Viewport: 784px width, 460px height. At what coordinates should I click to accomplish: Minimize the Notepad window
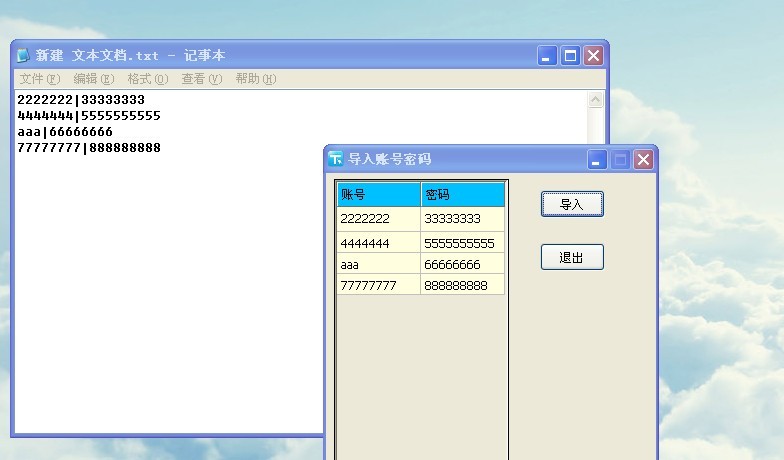(x=547, y=56)
